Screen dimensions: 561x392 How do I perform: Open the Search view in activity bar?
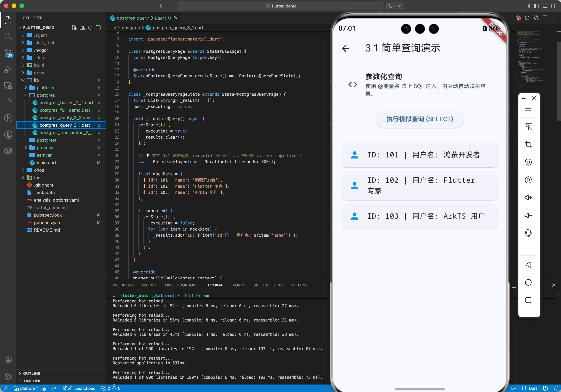(x=8, y=36)
